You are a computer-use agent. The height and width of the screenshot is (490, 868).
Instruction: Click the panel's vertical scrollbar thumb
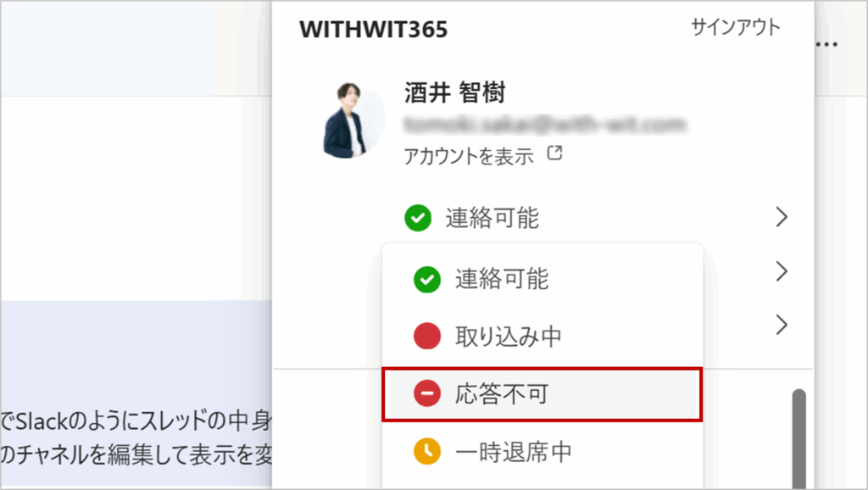pyautogui.click(x=798, y=438)
